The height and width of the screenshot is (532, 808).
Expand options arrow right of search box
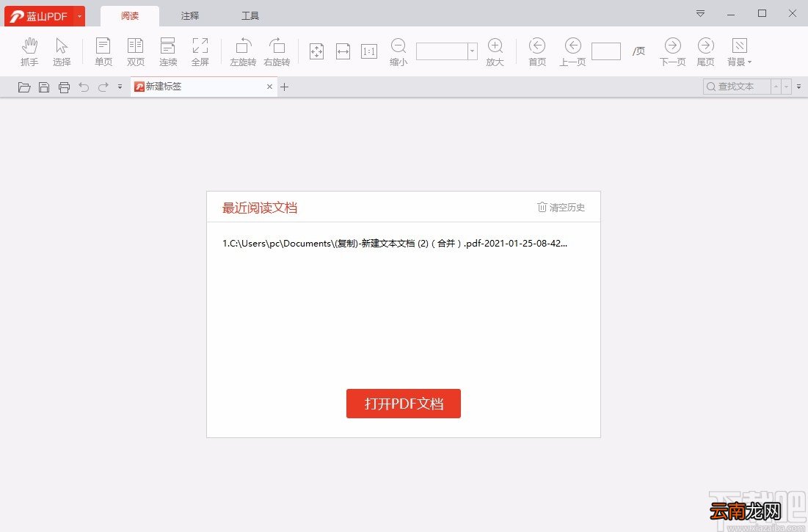pyautogui.click(x=798, y=87)
